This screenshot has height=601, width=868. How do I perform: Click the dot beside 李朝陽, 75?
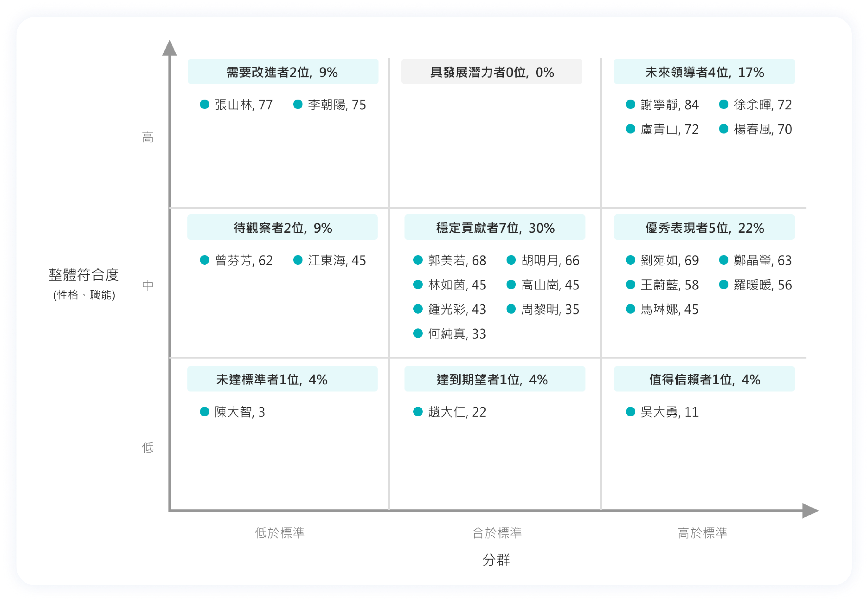297,104
